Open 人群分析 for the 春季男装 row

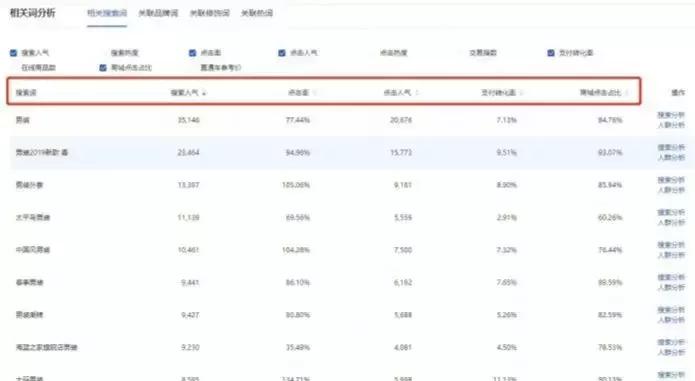pyautogui.click(x=671, y=288)
